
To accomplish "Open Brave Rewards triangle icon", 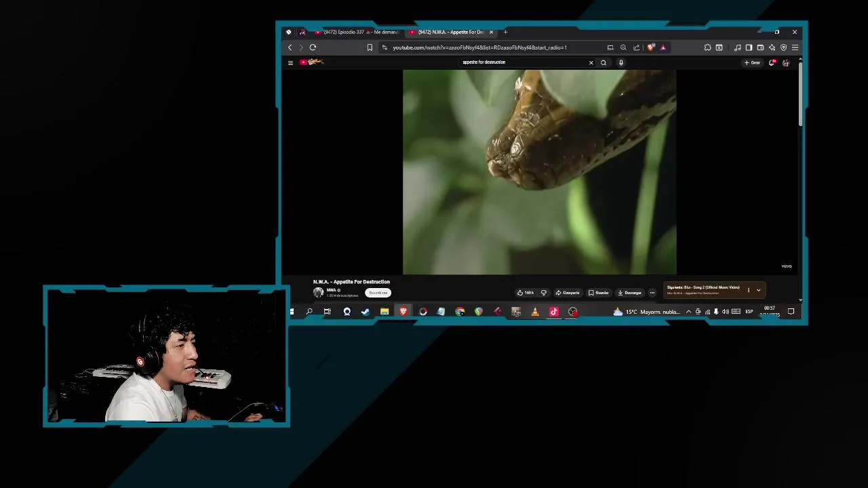I will [x=663, y=47].
